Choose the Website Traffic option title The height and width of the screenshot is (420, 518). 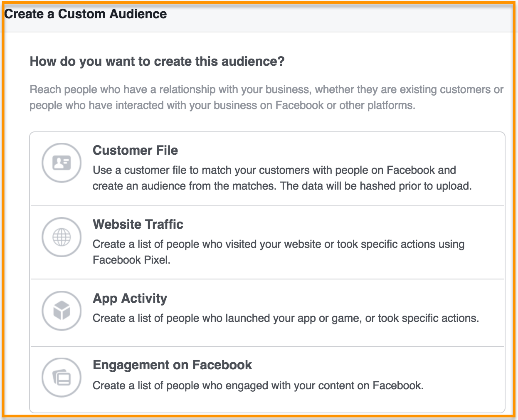[138, 224]
